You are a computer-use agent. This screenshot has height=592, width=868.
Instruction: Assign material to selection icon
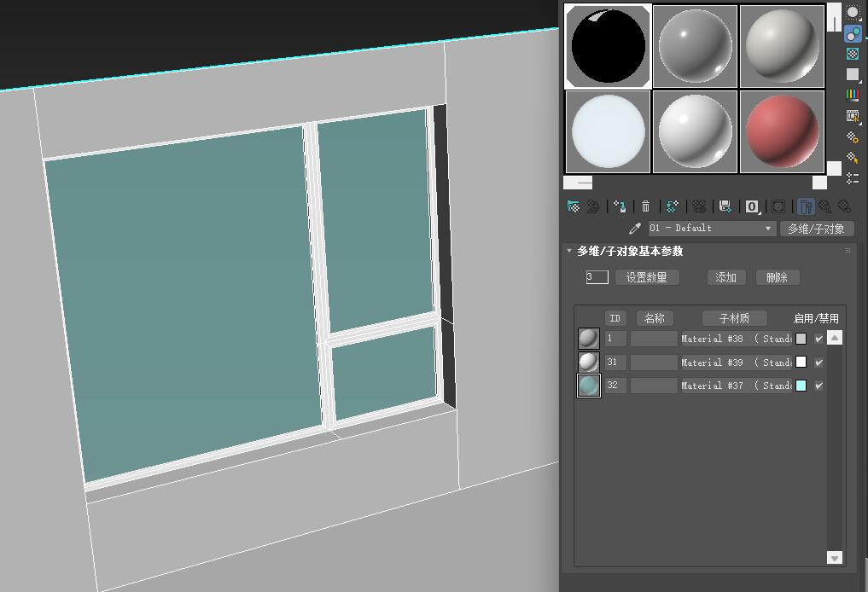pyautogui.click(x=620, y=206)
